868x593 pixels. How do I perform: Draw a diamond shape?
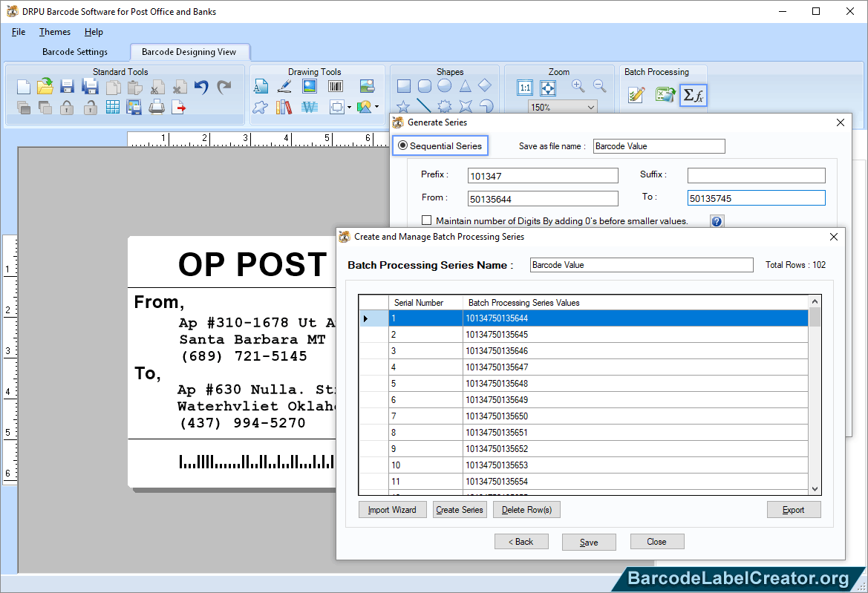pyautogui.click(x=485, y=86)
